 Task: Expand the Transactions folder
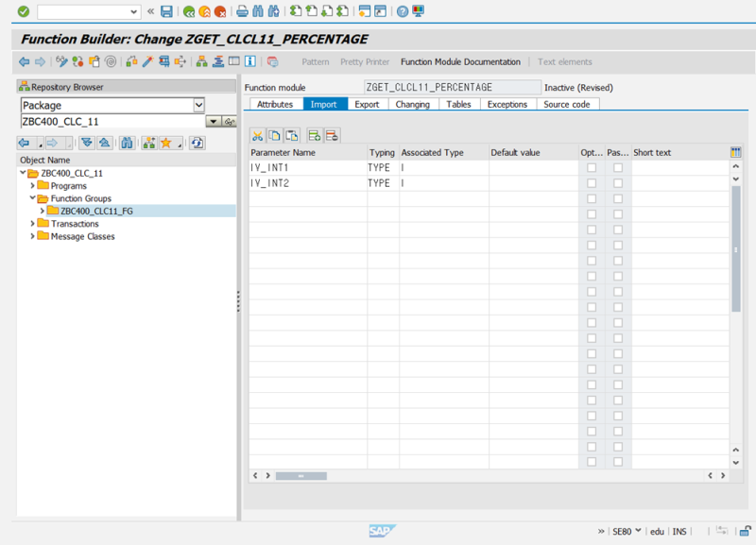tap(32, 224)
